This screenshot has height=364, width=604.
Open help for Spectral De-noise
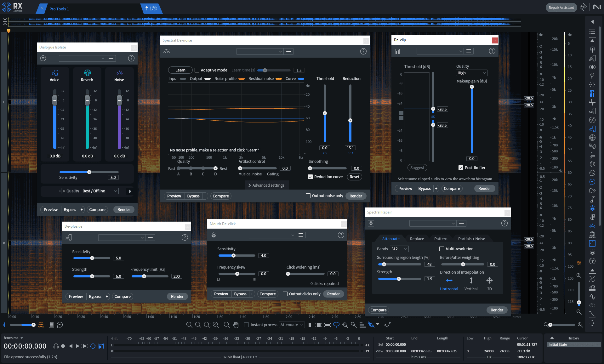363,51
